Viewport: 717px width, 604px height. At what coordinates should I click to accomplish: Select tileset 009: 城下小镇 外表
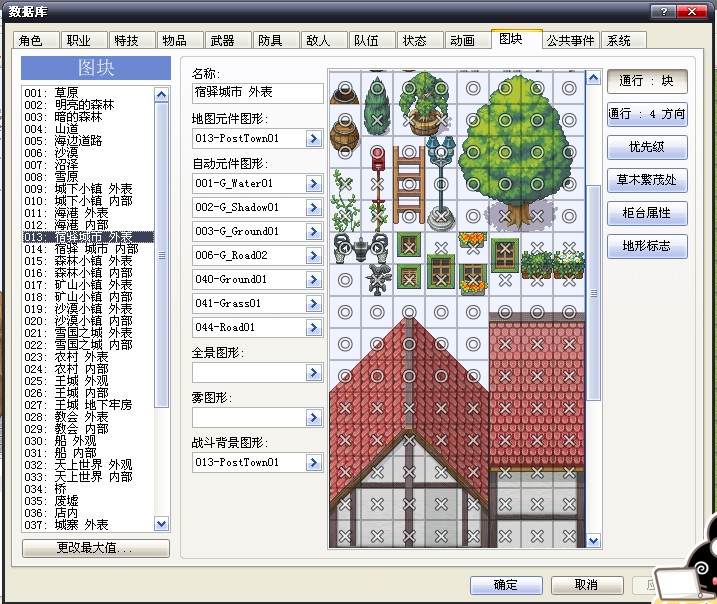point(89,189)
